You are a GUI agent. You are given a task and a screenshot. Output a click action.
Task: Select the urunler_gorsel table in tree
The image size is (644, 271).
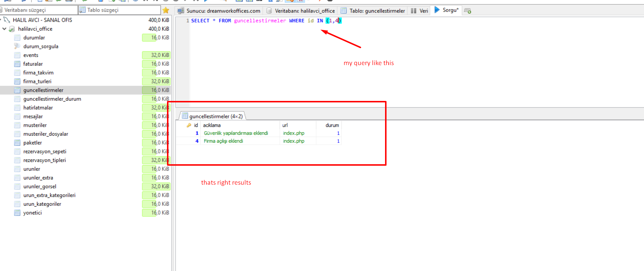40,186
